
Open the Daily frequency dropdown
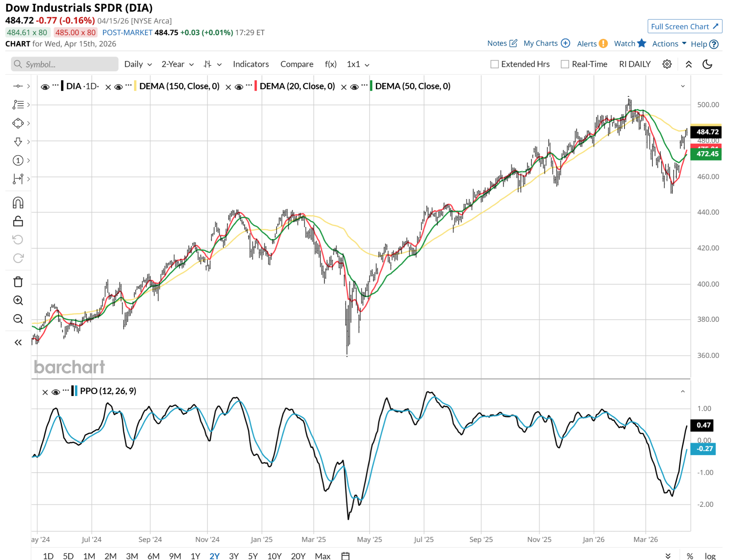138,64
